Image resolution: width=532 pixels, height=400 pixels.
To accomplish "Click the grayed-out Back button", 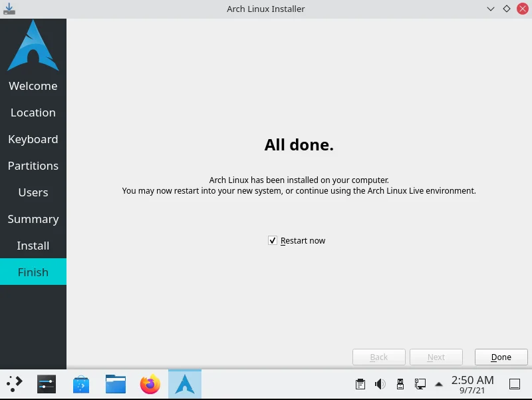I will point(378,357).
